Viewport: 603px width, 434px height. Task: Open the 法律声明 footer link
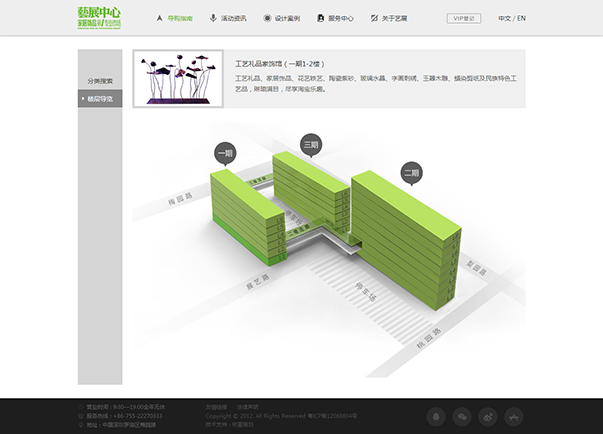(x=247, y=407)
